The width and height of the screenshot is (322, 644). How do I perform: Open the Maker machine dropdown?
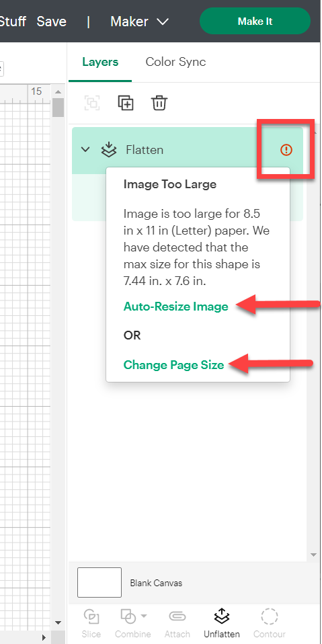[x=140, y=22]
